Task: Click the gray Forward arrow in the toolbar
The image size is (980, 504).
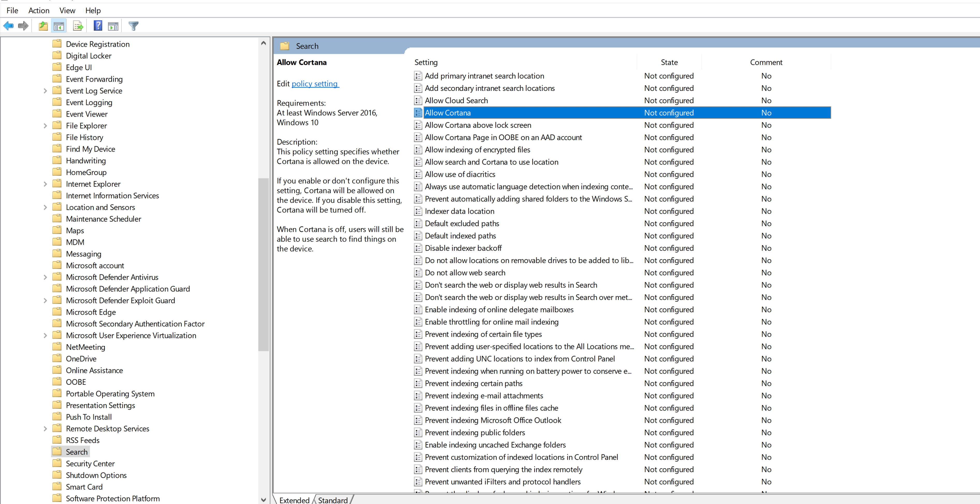Action: (23, 26)
